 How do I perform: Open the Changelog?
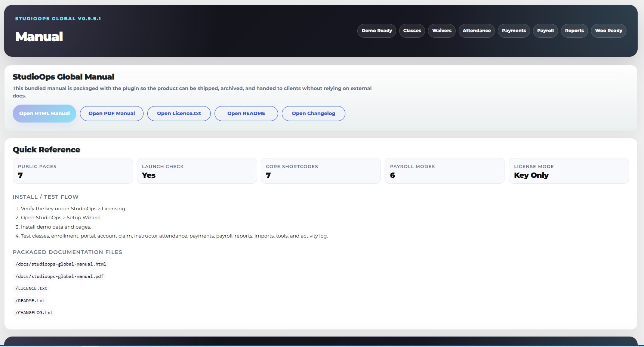[314, 114]
